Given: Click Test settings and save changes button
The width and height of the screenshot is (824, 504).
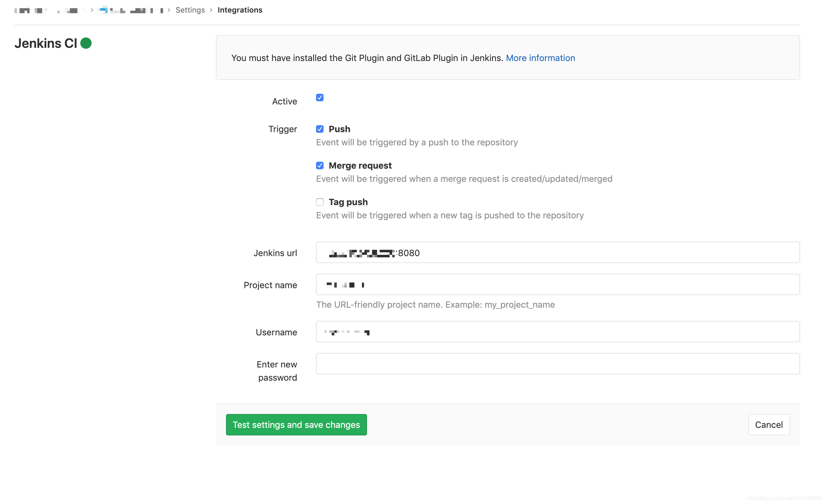Looking at the screenshot, I should tap(296, 424).
